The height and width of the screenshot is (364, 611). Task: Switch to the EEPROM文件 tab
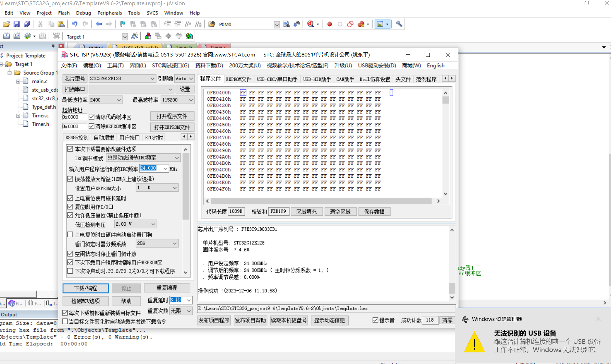point(239,79)
